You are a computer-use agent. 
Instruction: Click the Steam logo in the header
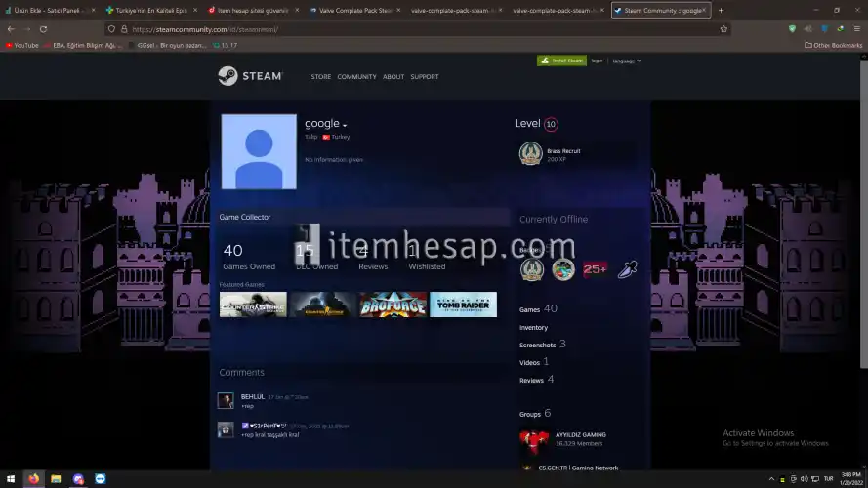click(250, 76)
